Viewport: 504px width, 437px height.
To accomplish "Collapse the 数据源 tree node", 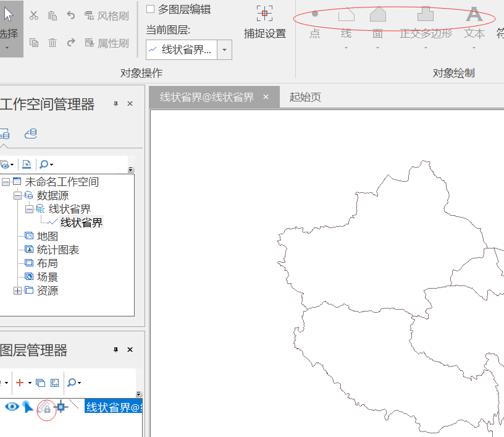I will 17,195.
